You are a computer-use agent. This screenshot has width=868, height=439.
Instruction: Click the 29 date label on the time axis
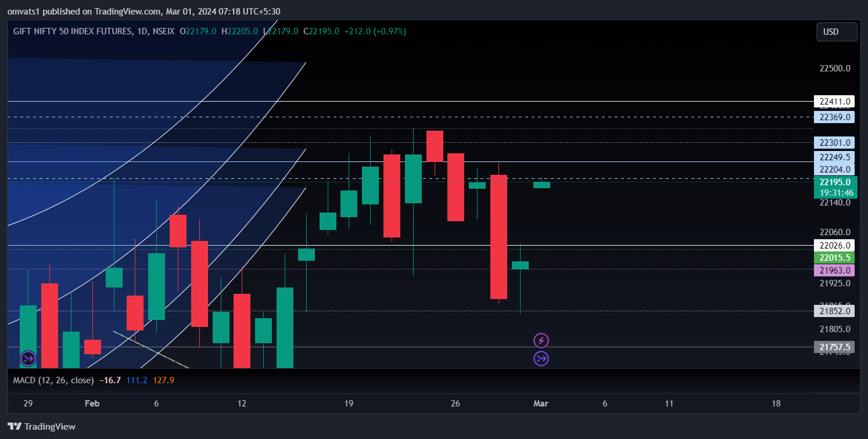pos(28,403)
